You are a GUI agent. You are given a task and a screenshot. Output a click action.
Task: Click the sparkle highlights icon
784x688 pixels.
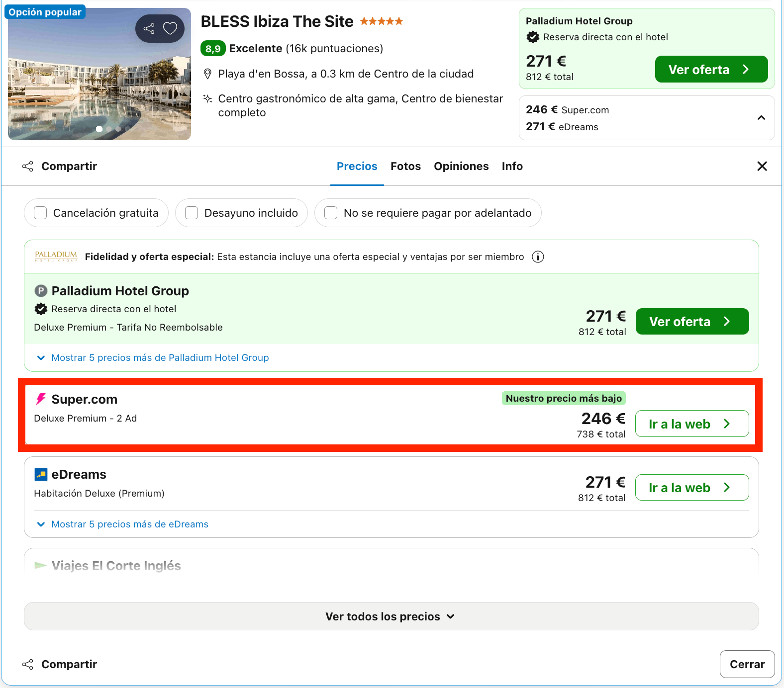coord(207,98)
